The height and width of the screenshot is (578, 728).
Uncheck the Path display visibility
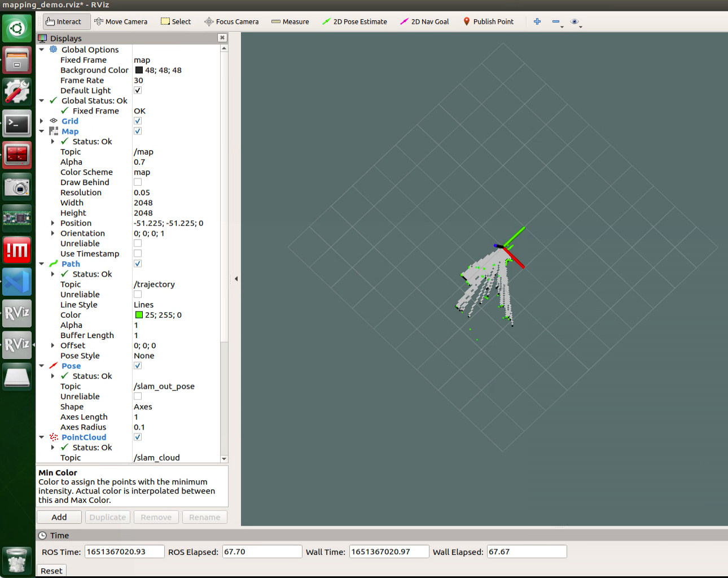pyautogui.click(x=137, y=263)
